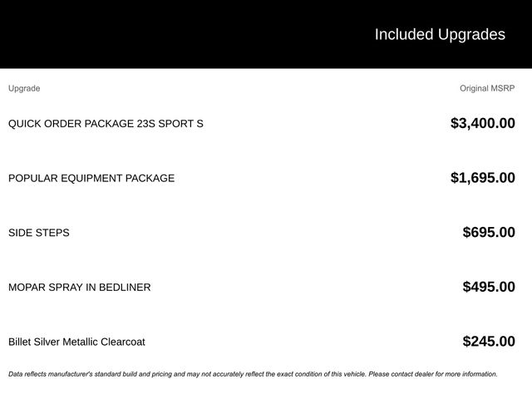Click the Included Upgrades heading

tap(439, 34)
